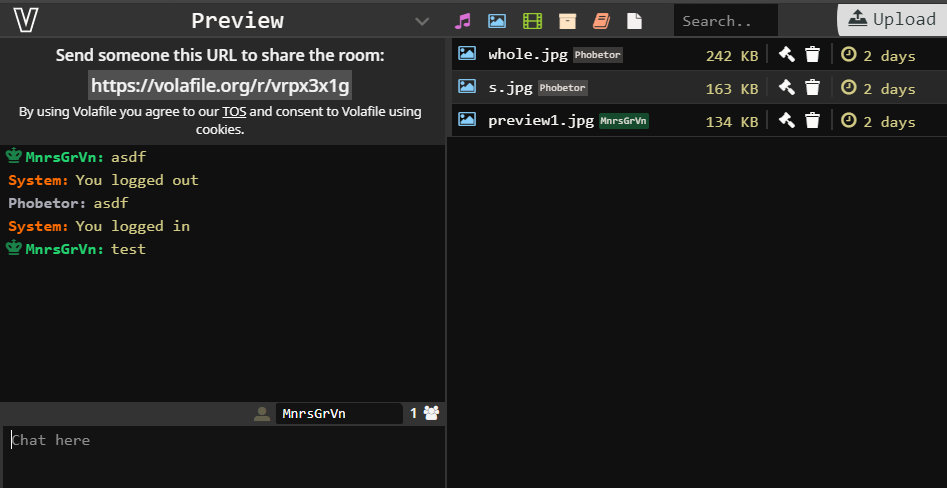
Task: Click the Phobetor tag on whole.jpg
Action: [597, 55]
